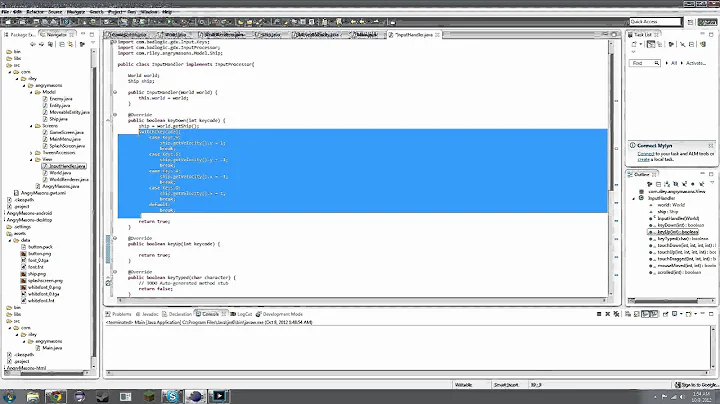Toggle Link with Editor in Navigator

[70, 44]
